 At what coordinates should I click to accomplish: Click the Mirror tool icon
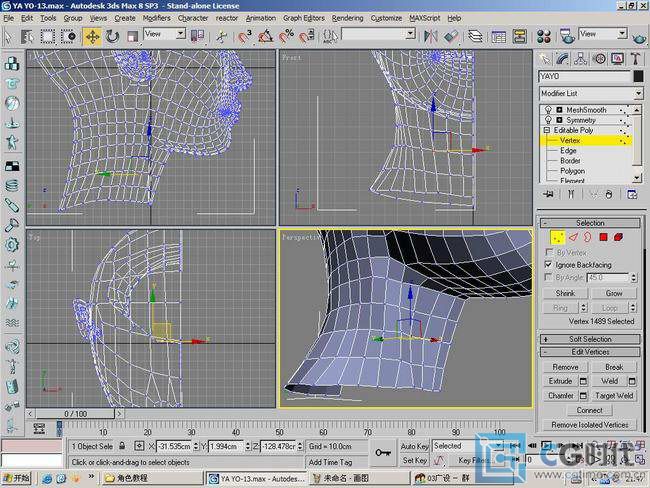pos(430,36)
